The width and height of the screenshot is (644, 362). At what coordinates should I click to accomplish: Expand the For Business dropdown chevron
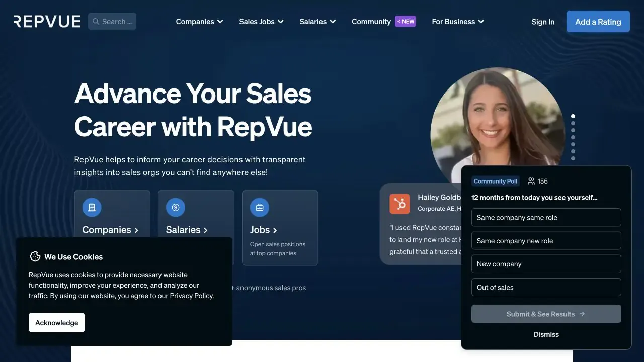481,22
